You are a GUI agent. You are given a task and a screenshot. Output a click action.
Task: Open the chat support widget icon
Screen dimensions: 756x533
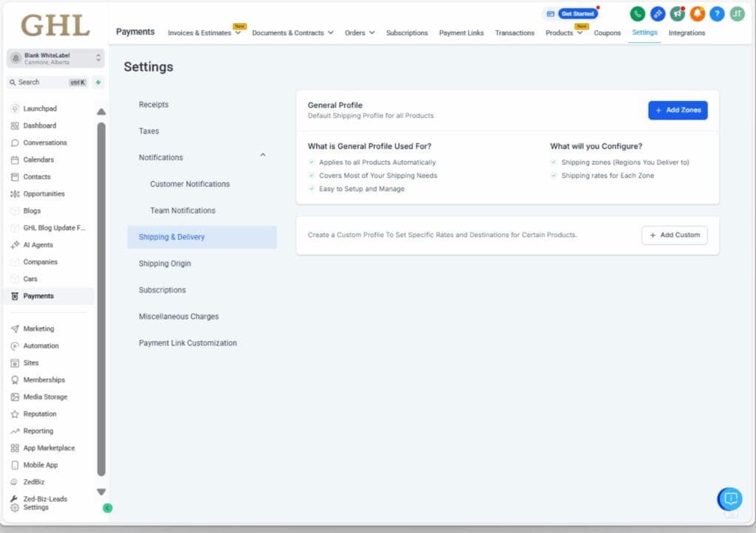tap(730, 499)
